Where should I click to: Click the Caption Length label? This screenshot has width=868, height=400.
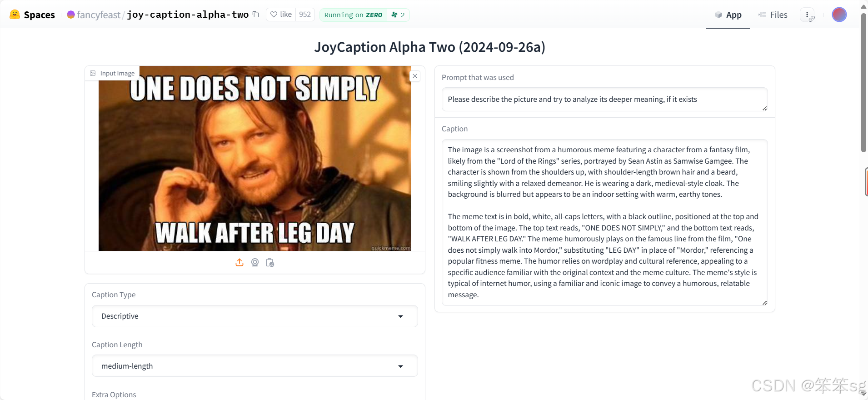117,345
